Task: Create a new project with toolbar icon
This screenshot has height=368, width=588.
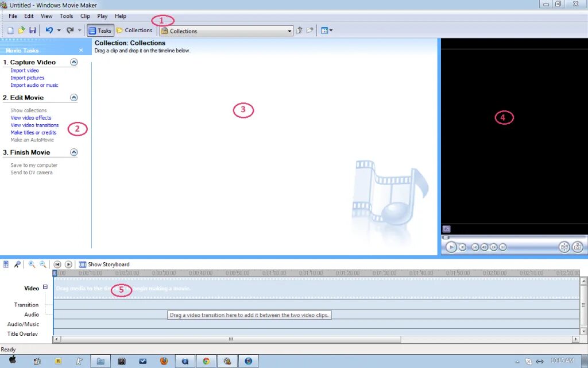Action: tap(10, 30)
